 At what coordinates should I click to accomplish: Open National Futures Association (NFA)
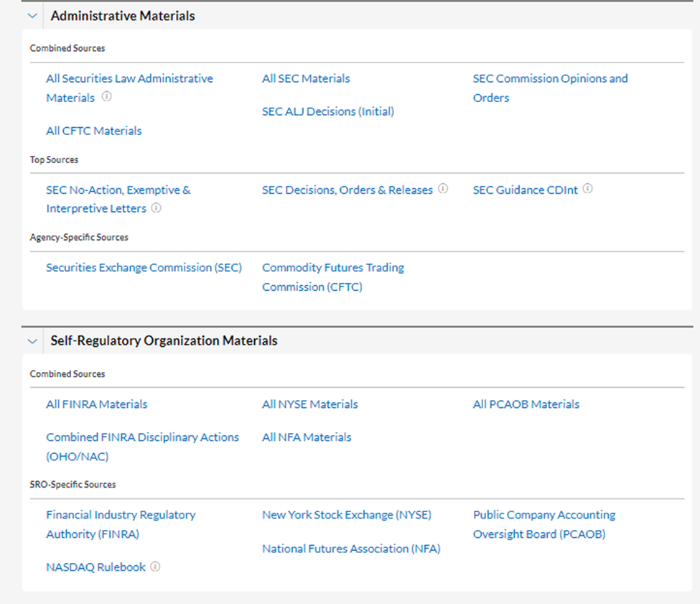click(x=351, y=549)
